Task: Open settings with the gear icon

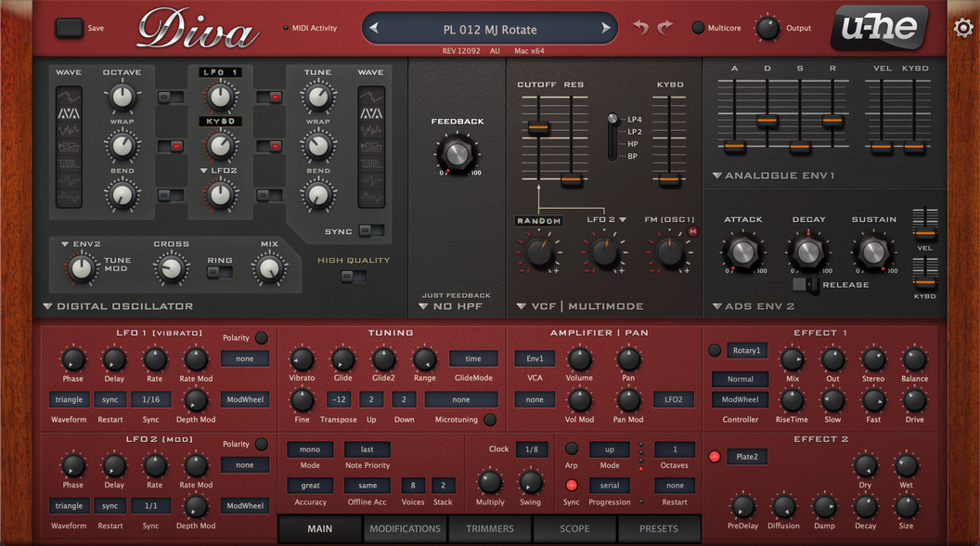Action: click(963, 28)
